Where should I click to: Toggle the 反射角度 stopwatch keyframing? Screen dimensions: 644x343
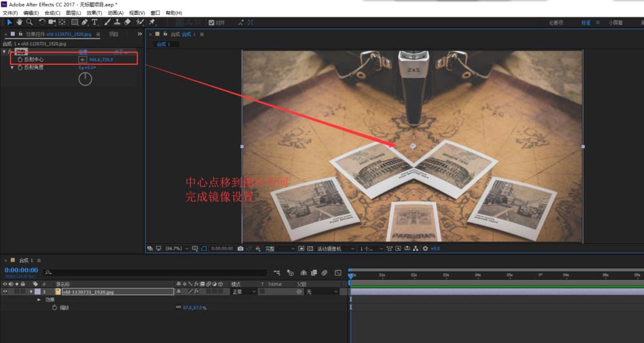coord(20,67)
